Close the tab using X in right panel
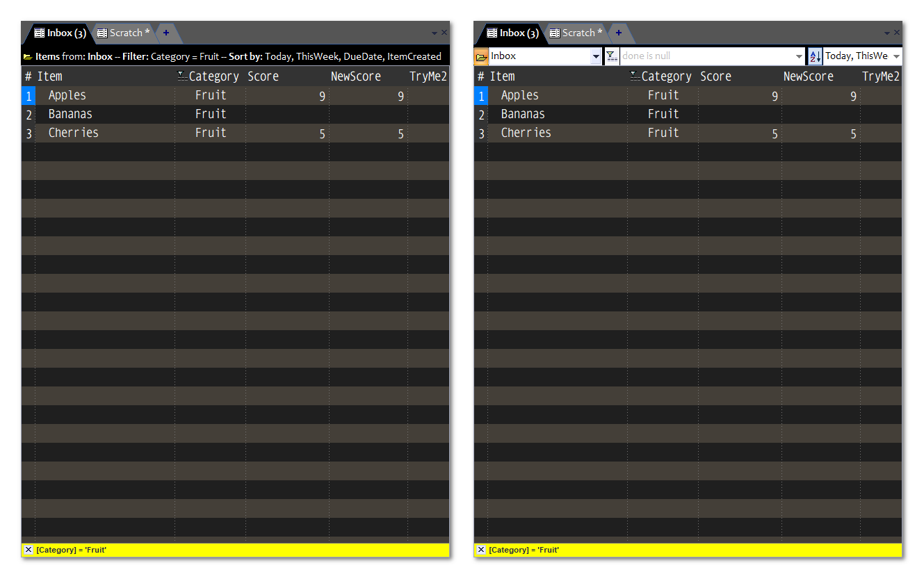Viewport: 924px width, 579px height. pos(897,33)
